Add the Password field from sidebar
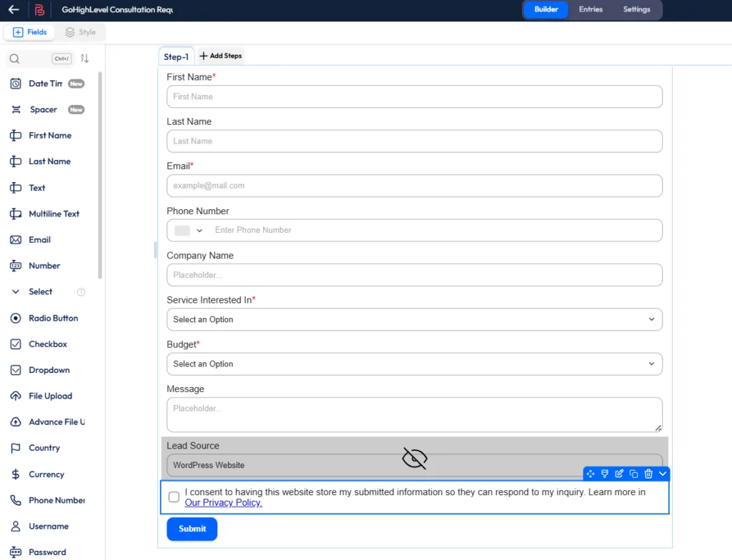Screen dimensions: 732x560 pos(38,552)
